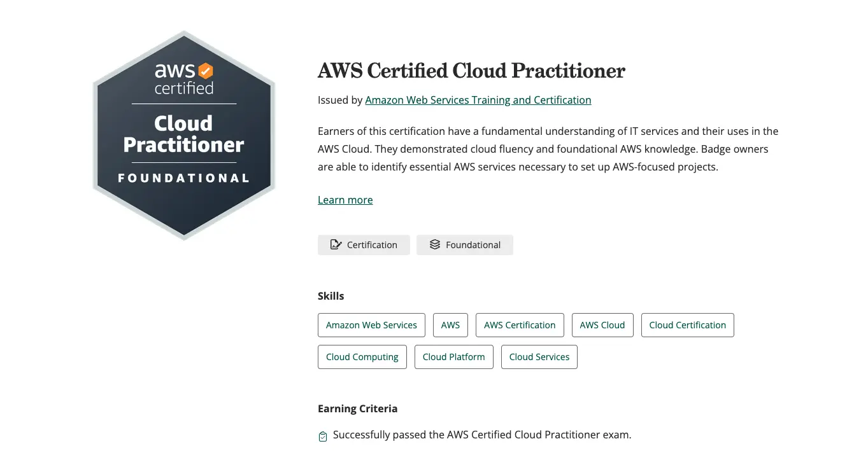Click the Foundational tag layers icon
Viewport: 868px width, 474px height.
pos(434,245)
